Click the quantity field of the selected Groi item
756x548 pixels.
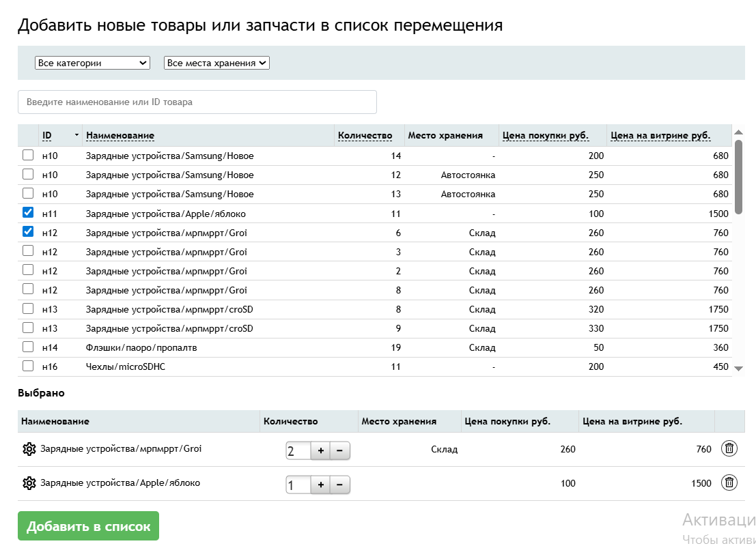(x=298, y=450)
